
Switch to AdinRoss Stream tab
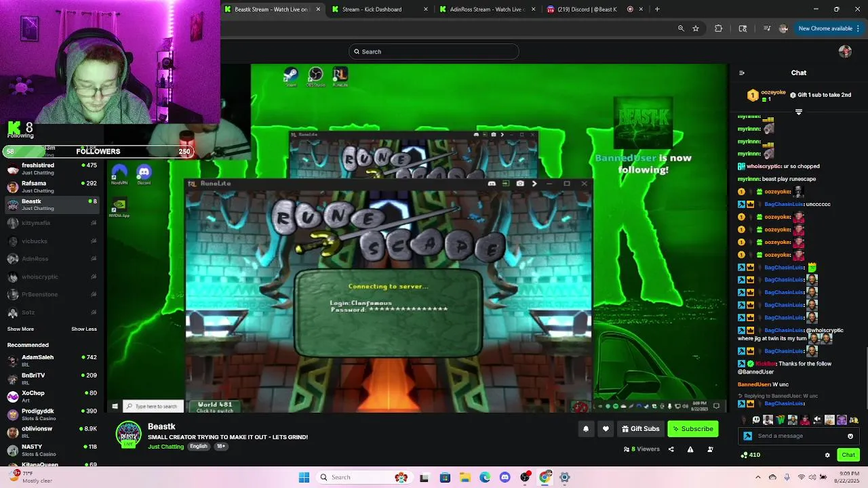tap(488, 9)
